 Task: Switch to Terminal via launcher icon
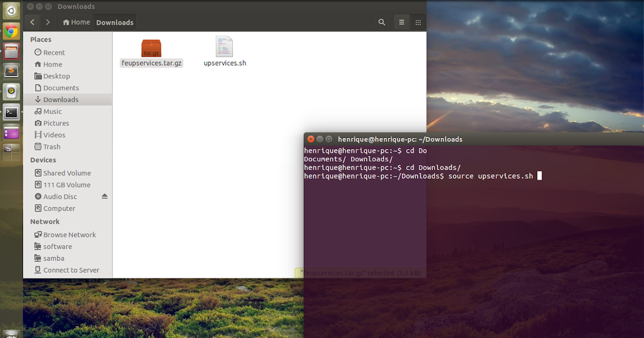tap(11, 112)
